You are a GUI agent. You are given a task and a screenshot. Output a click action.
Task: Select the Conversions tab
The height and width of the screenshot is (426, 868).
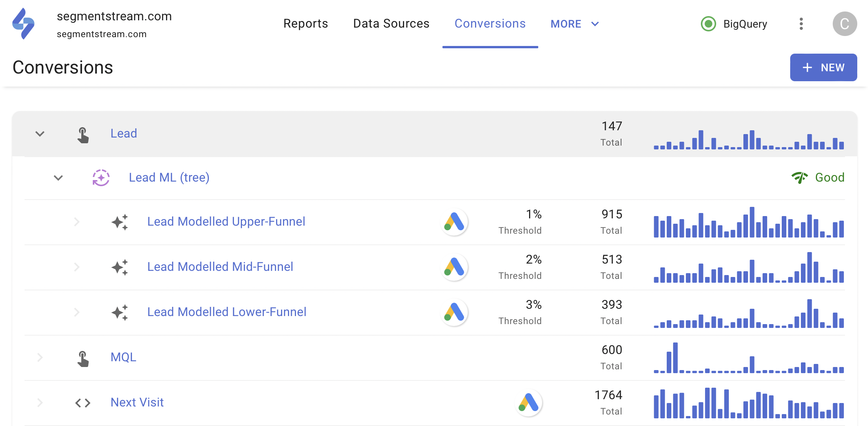pyautogui.click(x=490, y=24)
